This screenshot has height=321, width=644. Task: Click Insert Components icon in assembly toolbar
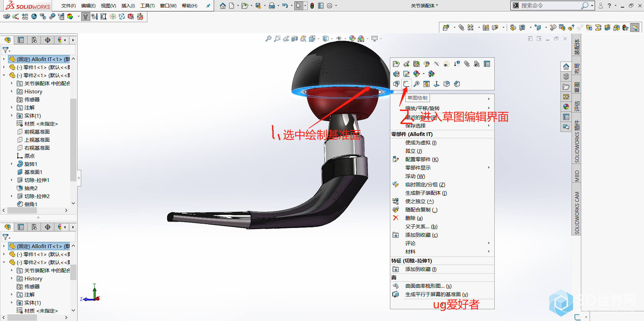446,28
